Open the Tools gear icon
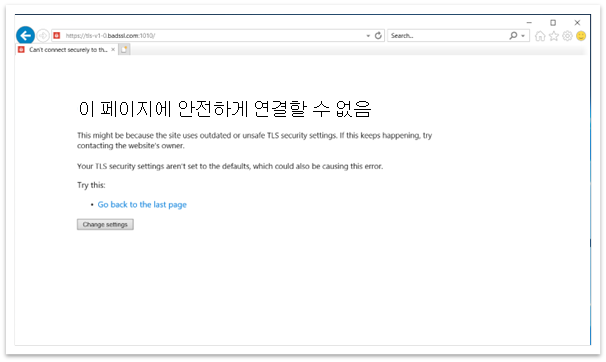 point(567,36)
